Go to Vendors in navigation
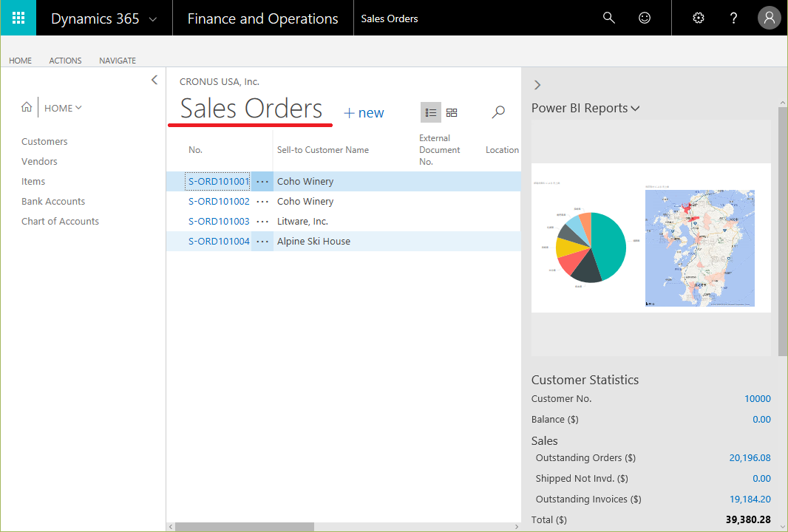This screenshot has width=788, height=532. tap(39, 161)
